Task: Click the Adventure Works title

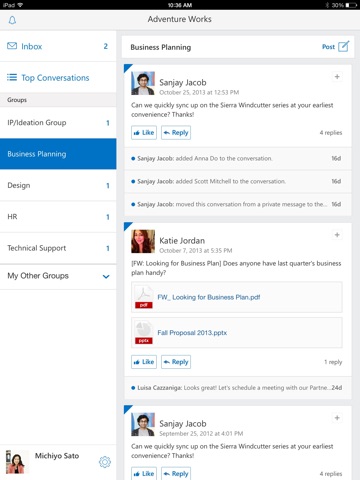Action: click(180, 19)
